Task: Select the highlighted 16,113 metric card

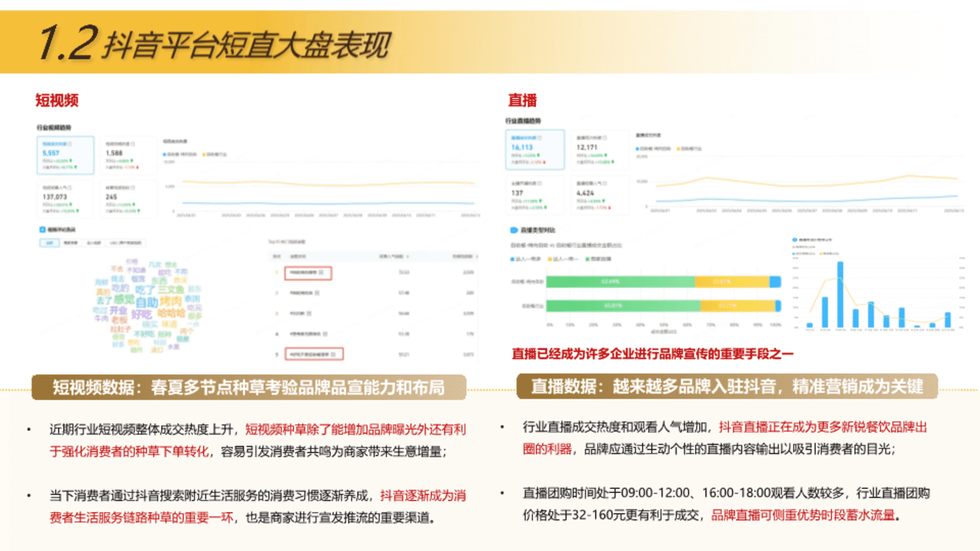Action: 535,149
